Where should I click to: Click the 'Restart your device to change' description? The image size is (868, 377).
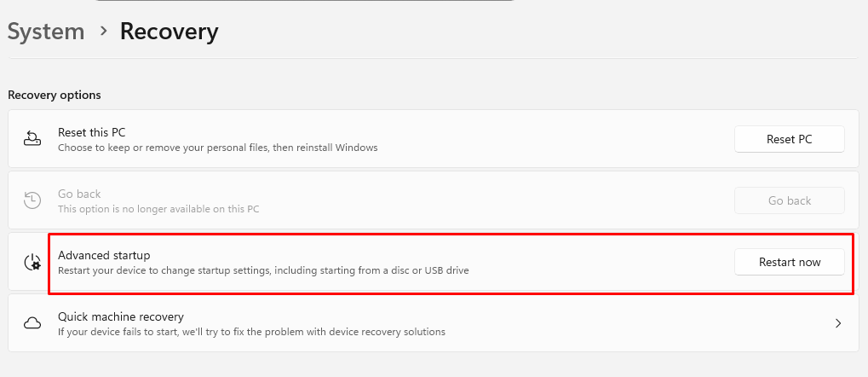click(x=263, y=270)
